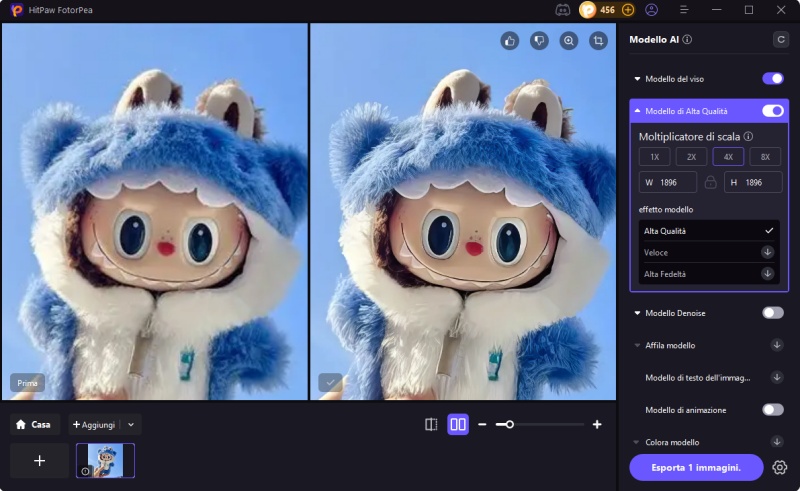800x491 pixels.
Task: Expand Modello Denoise section
Action: 637,313
